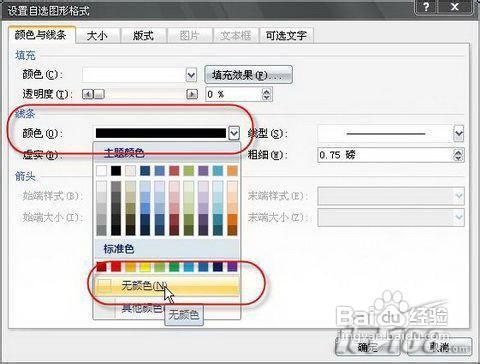
Task: Pick the orange theme color swatch
Action: [232, 171]
